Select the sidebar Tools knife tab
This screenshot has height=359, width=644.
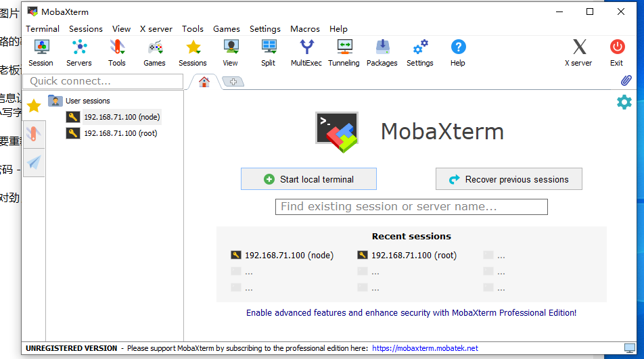[x=34, y=134]
